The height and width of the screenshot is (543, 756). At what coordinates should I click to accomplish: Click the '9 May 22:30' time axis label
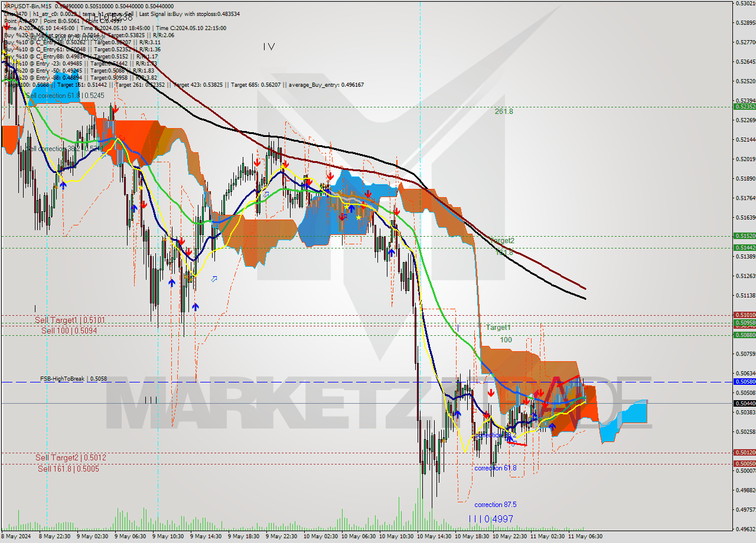pyautogui.click(x=281, y=537)
